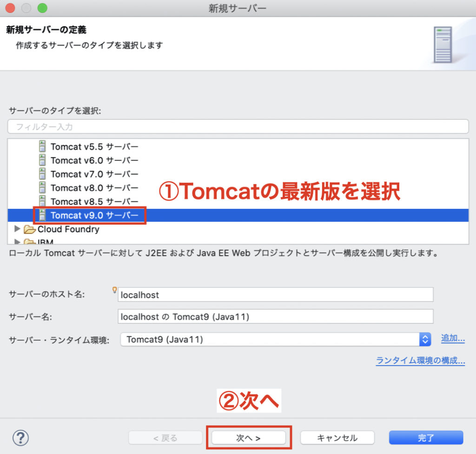476x454 pixels.
Task: Click the < 戻る button
Action: [165, 438]
